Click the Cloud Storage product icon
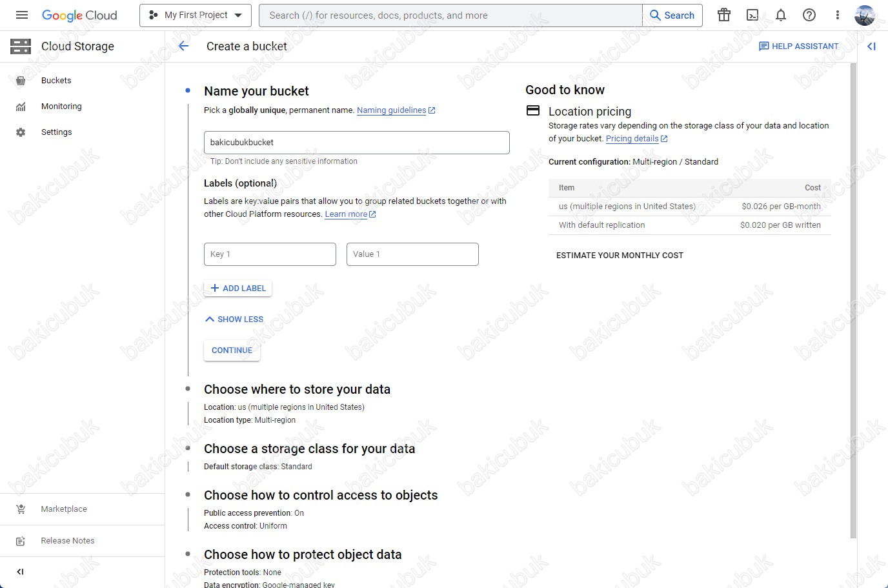 (21, 46)
